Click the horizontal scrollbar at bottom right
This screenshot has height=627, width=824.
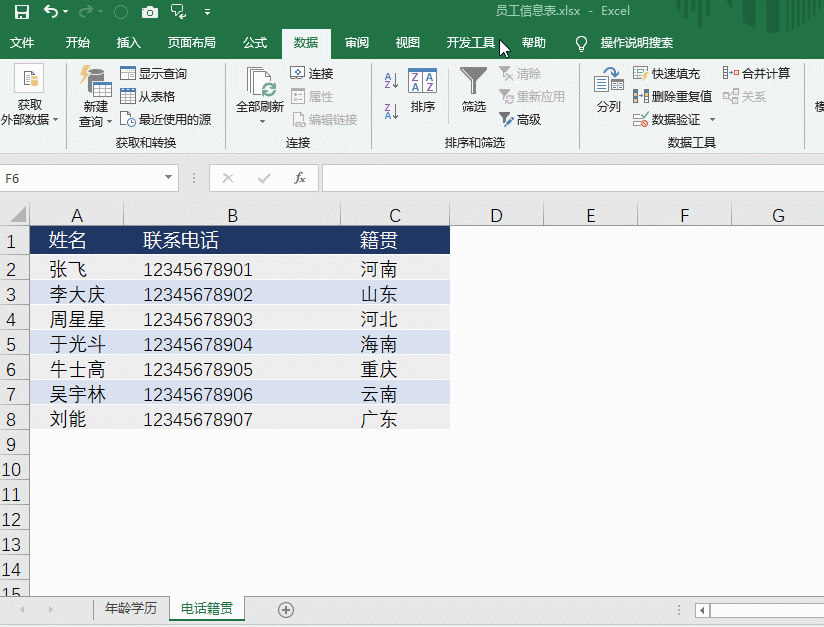pyautogui.click(x=762, y=609)
